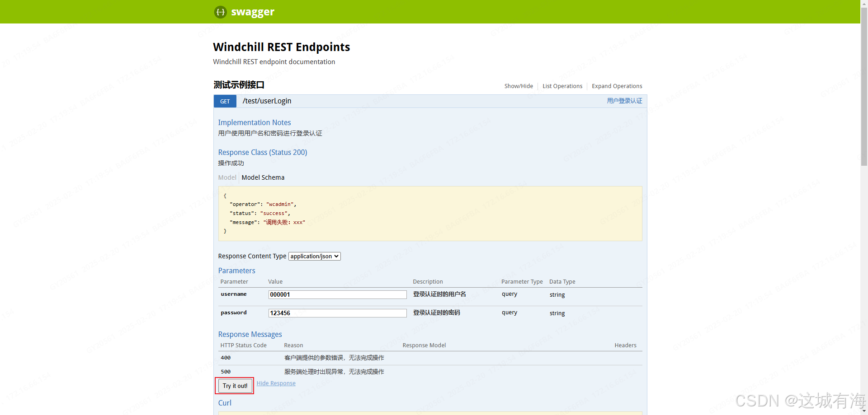Viewport: 868px width, 415px height.
Task: Click the Response Messages heading
Action: pos(250,334)
